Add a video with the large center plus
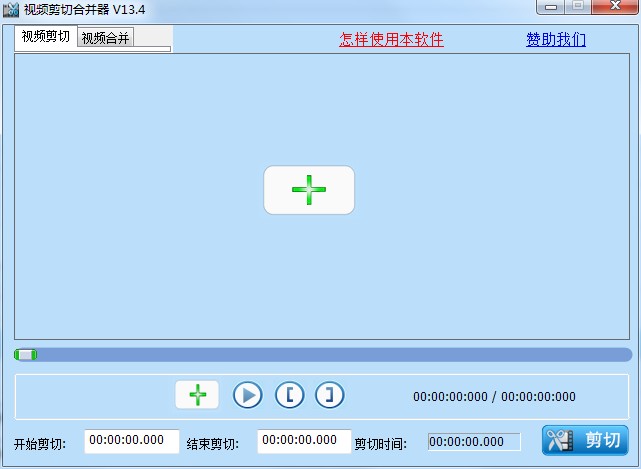 pyautogui.click(x=309, y=190)
